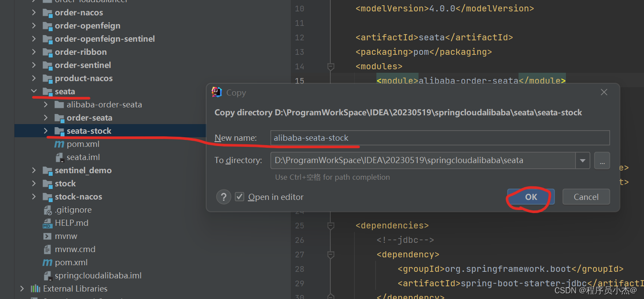644x299 pixels.
Task: Click the order-seata folder icon
Action: [x=59, y=118]
